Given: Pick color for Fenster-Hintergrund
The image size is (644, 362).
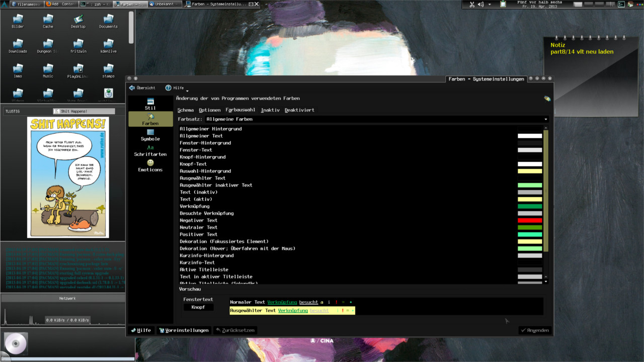Looking at the screenshot, I should point(530,143).
